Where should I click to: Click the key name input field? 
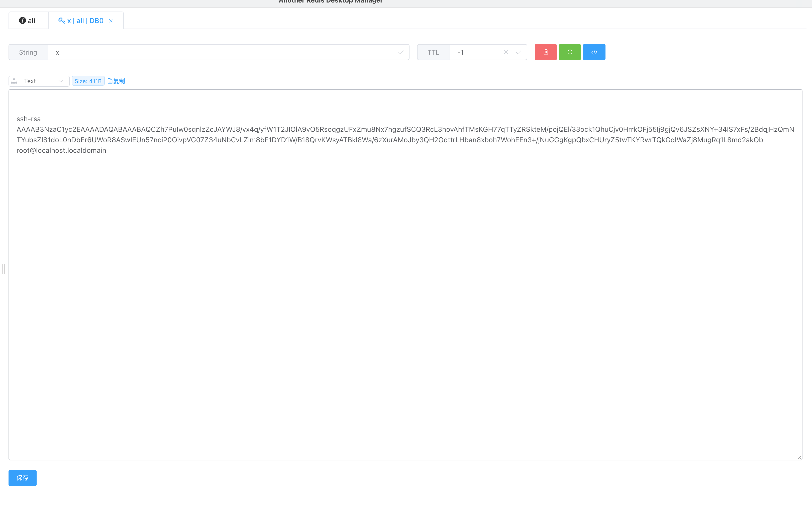click(223, 52)
